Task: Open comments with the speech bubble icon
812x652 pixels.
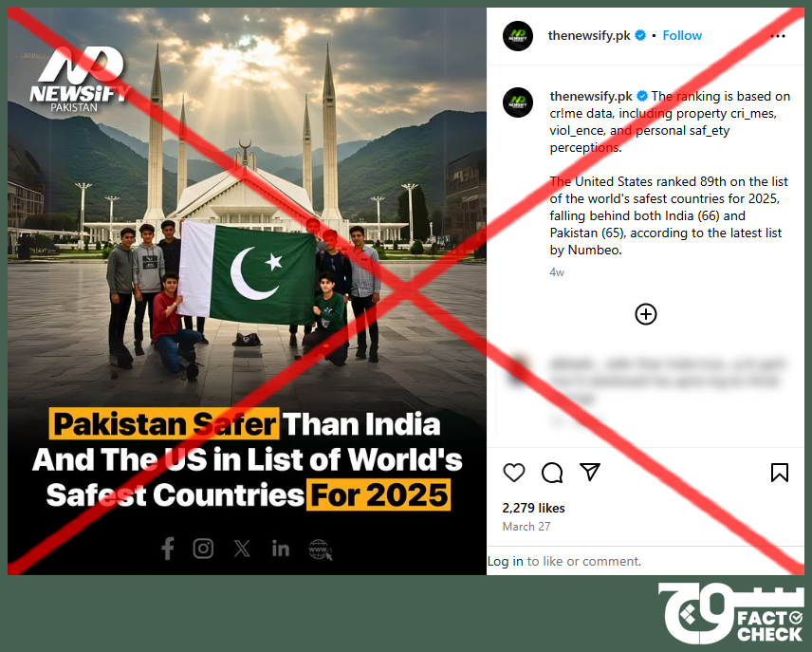Action: (552, 473)
